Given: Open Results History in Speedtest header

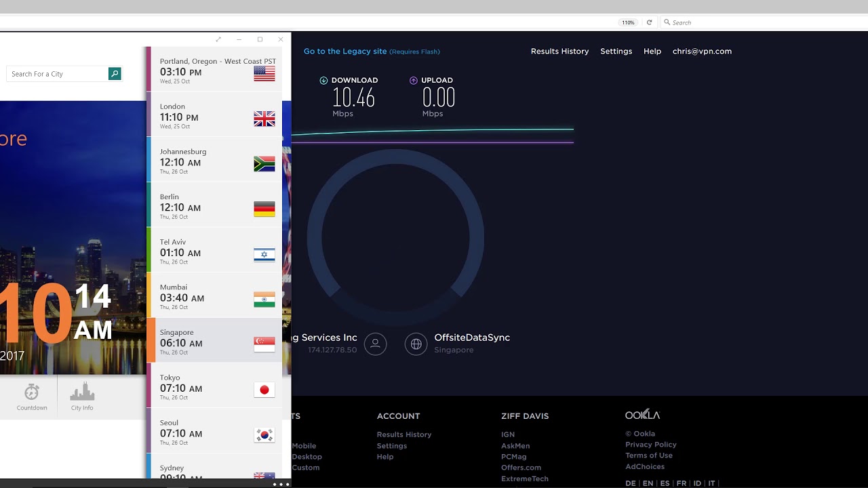Looking at the screenshot, I should pyautogui.click(x=559, y=52).
